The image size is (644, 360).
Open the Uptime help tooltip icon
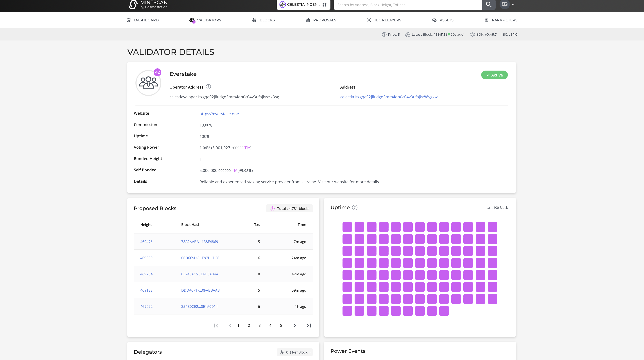click(x=355, y=207)
